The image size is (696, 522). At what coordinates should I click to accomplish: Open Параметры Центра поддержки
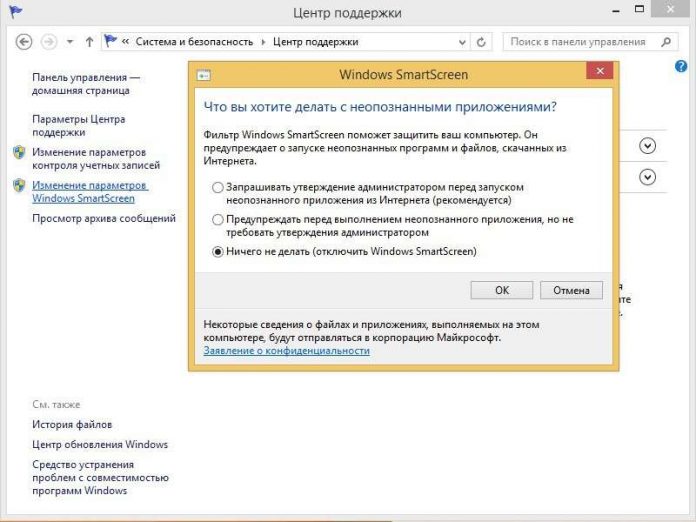[79, 126]
